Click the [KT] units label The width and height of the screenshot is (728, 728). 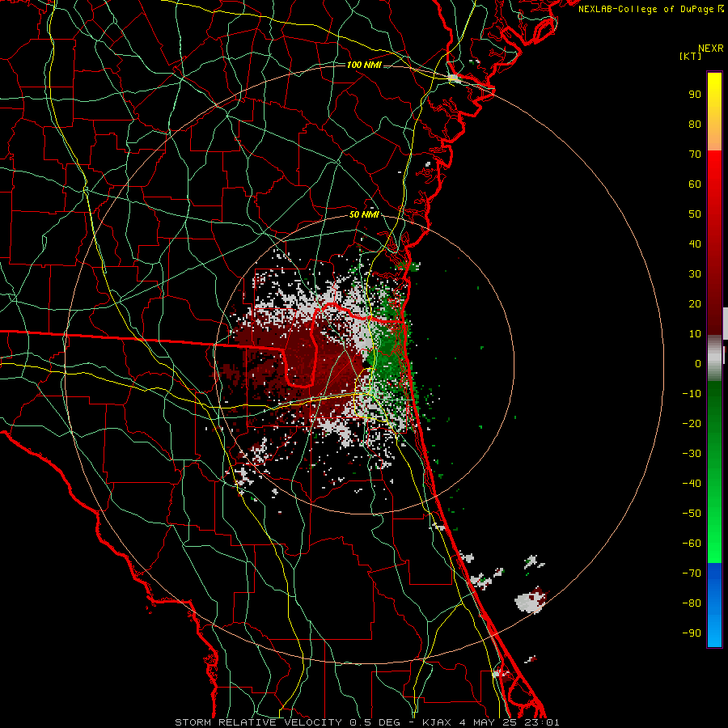(x=691, y=56)
